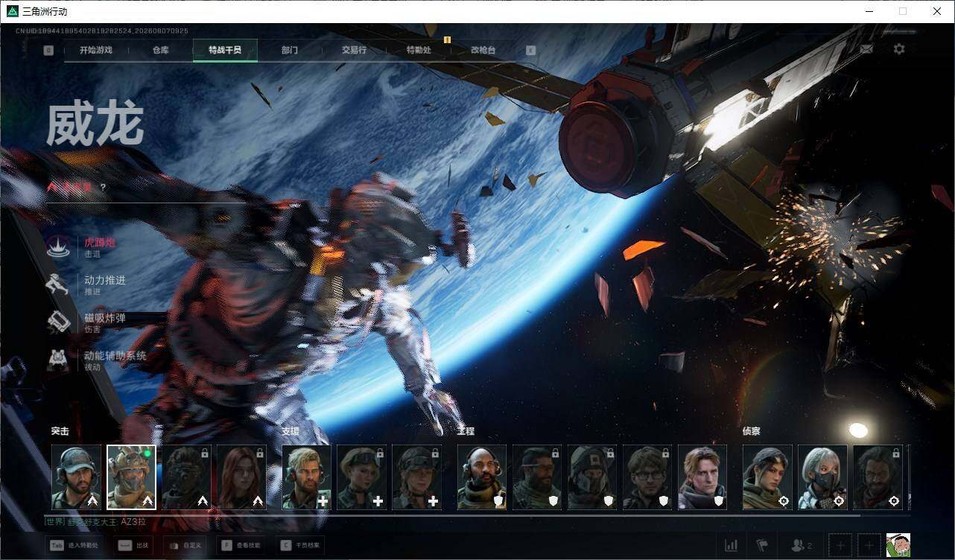Select the last 工程 operator portrait
Image resolution: width=955 pixels, height=560 pixels.
click(x=702, y=477)
